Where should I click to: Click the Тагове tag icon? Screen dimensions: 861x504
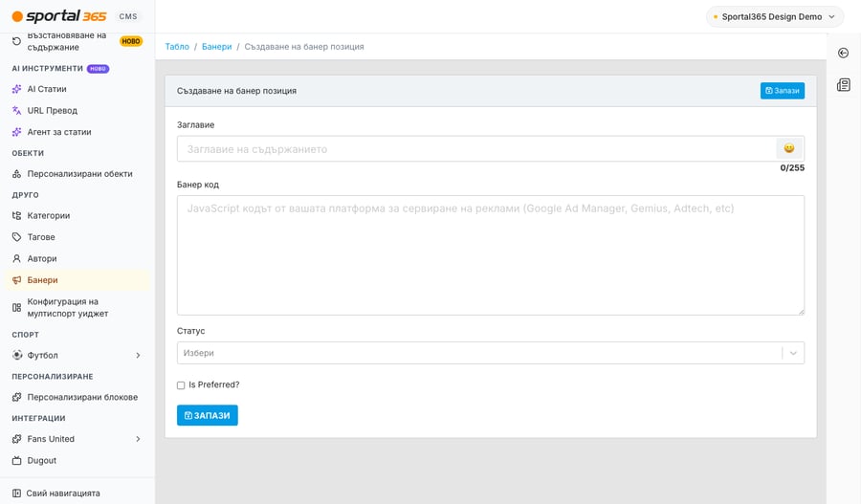[16, 237]
